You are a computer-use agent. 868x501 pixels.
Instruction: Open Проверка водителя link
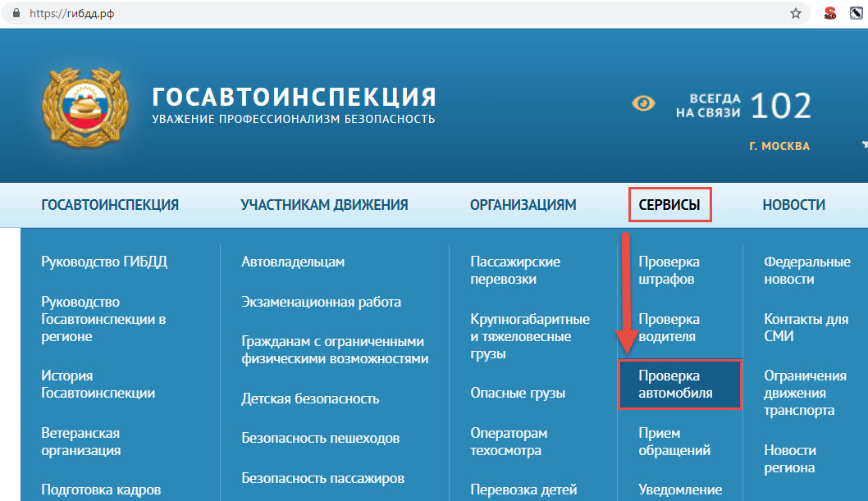pos(669,327)
